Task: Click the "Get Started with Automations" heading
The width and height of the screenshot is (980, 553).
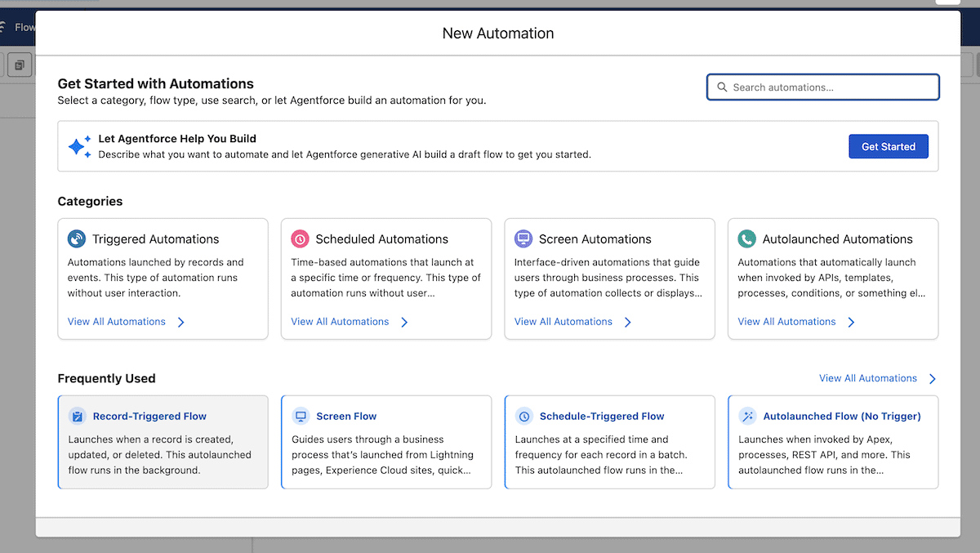Action: coord(156,83)
